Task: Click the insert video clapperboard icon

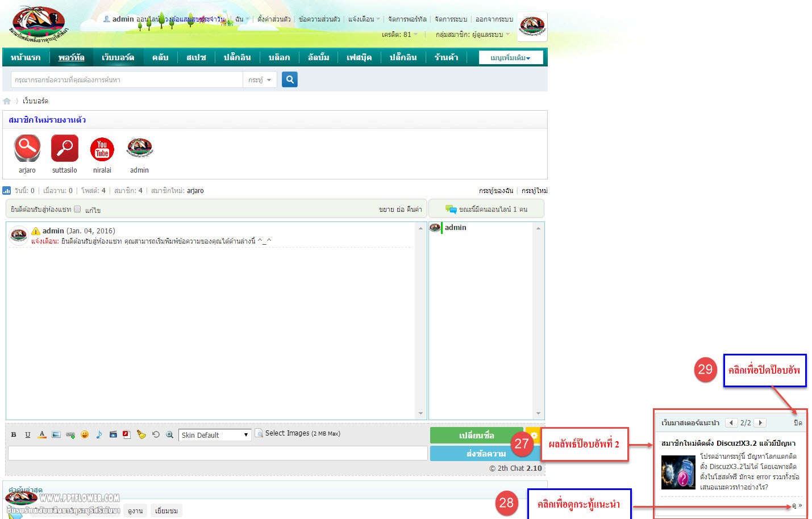Action: pos(113,435)
